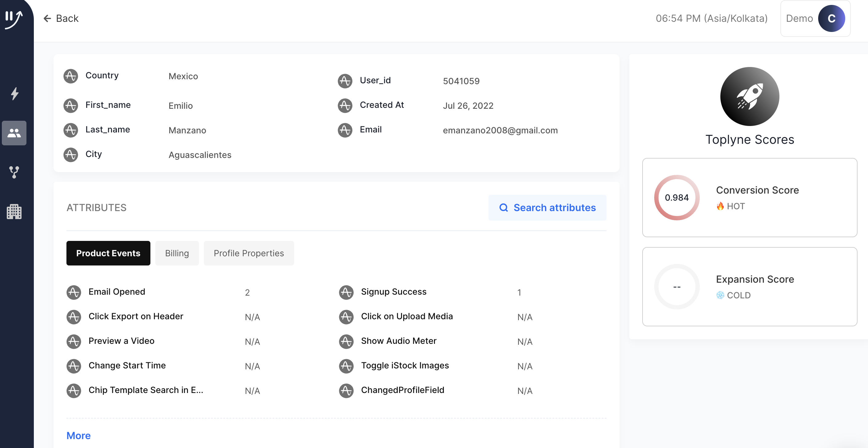Viewport: 868px width, 448px height.
Task: Click the back arrow icon
Action: (47, 18)
